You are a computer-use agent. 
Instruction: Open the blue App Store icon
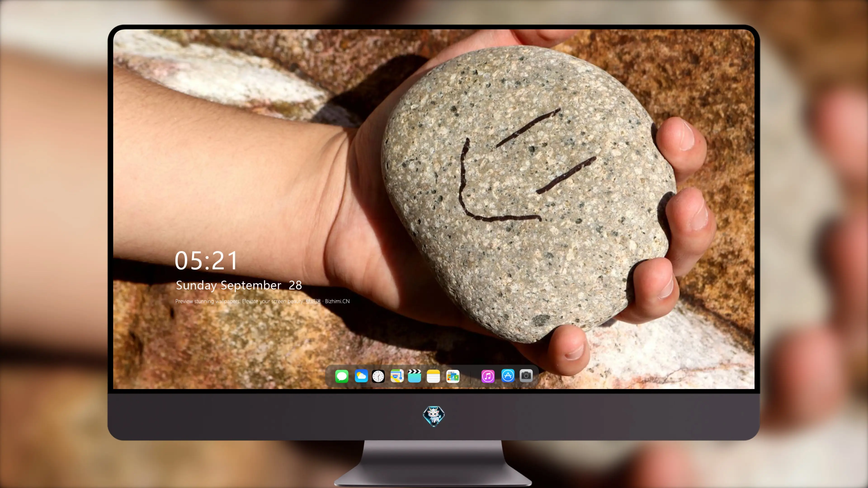[x=508, y=375]
